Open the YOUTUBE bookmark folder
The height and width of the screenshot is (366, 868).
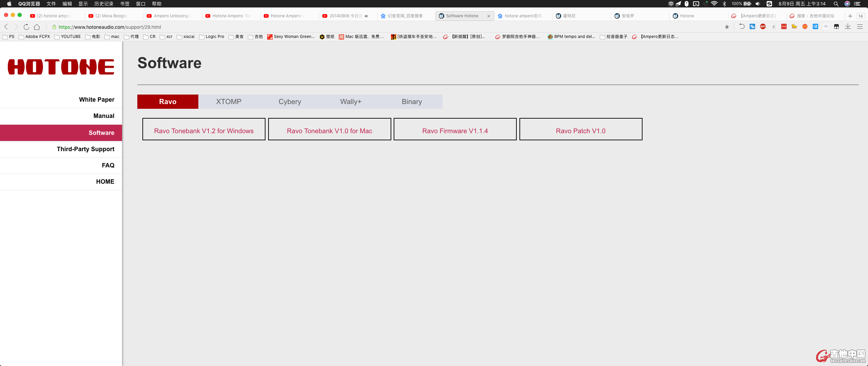tap(67, 37)
